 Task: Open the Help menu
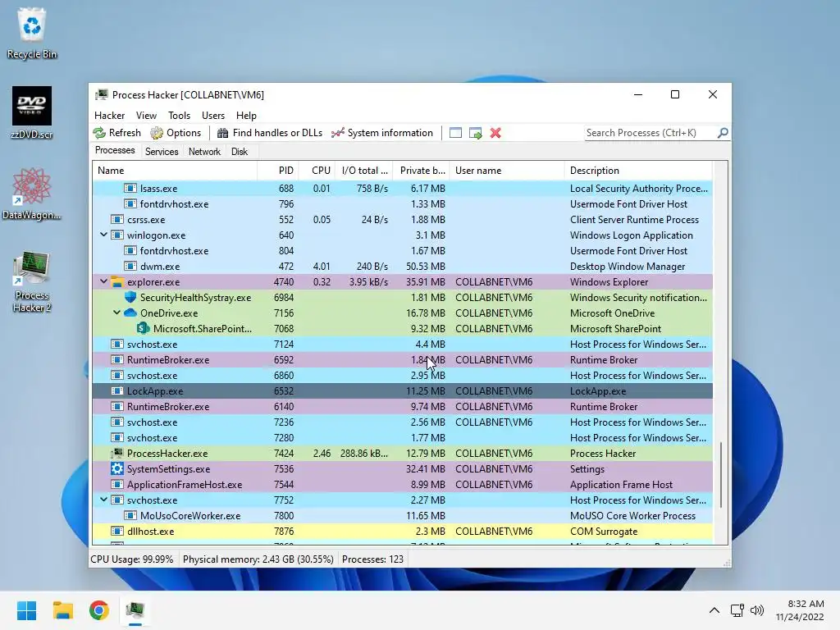click(x=246, y=115)
